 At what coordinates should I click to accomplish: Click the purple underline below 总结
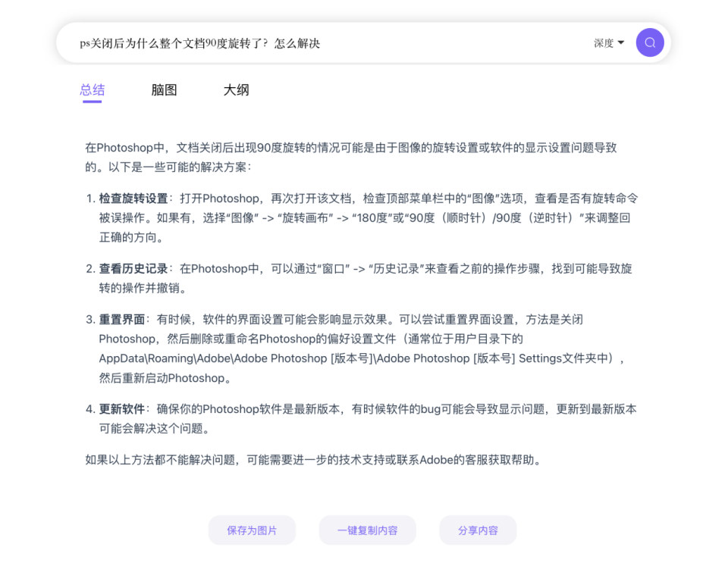(92, 101)
